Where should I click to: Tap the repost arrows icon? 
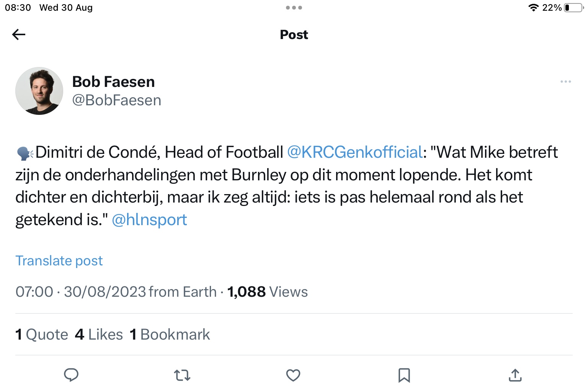182,375
